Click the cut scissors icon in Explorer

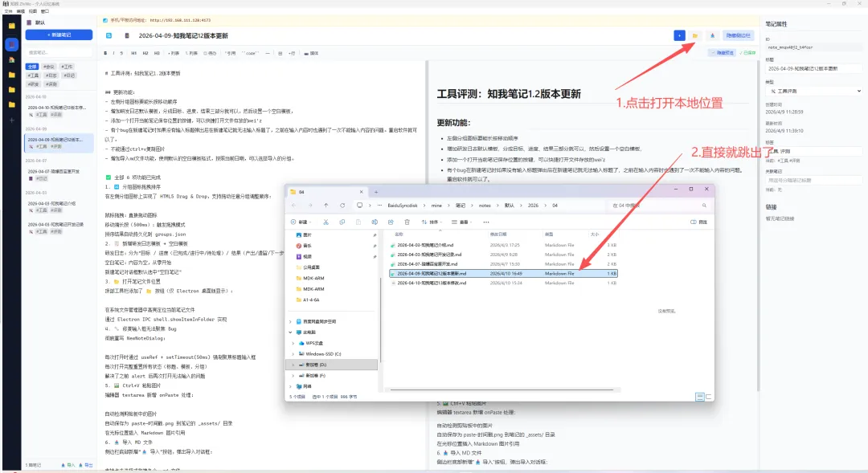point(325,222)
